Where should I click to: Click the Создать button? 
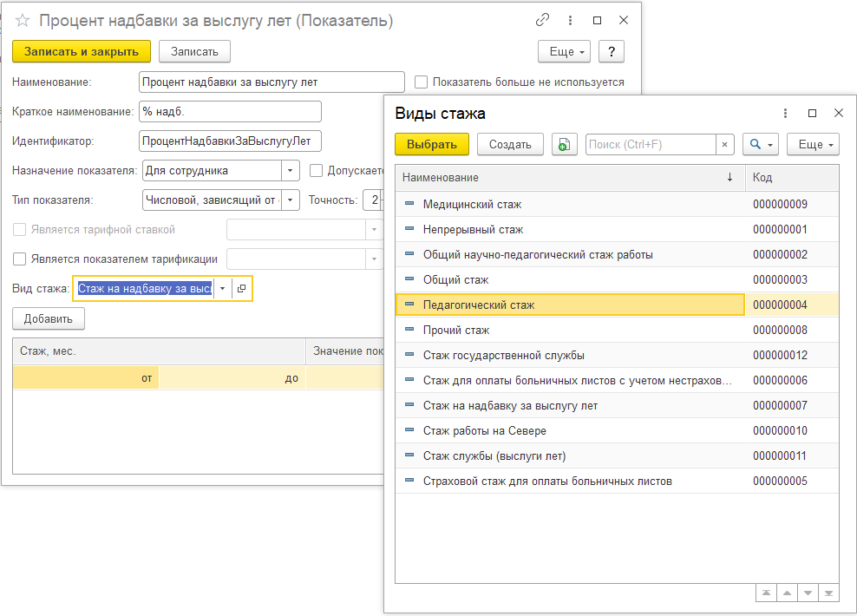click(x=510, y=144)
